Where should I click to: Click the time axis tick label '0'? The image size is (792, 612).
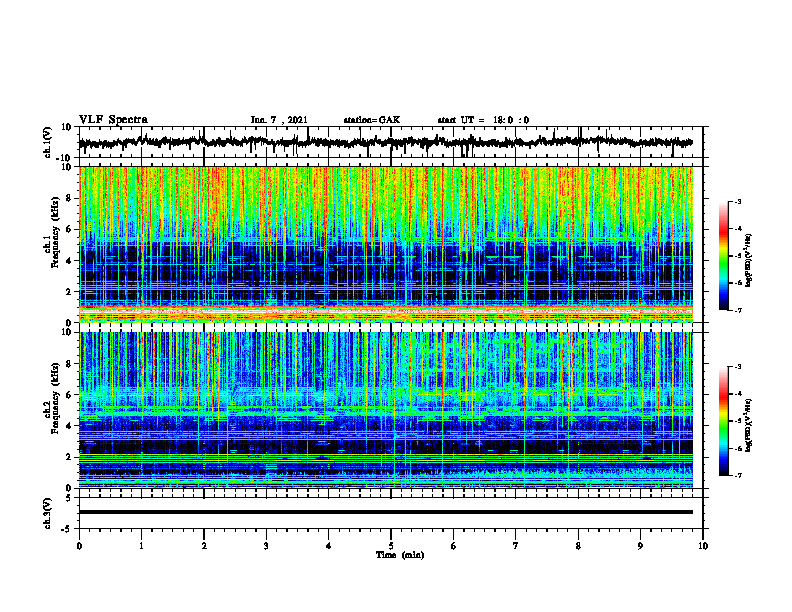tap(79, 546)
